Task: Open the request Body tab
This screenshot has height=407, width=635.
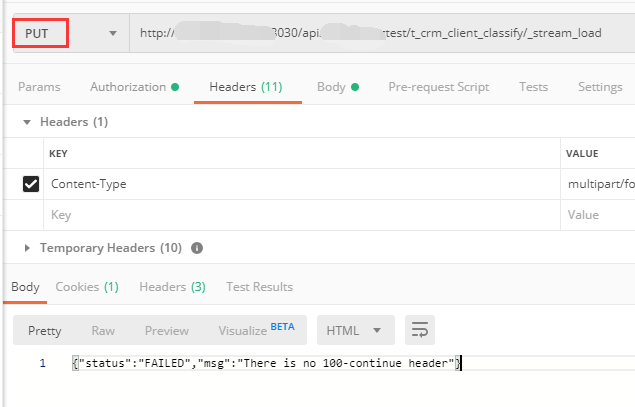Action: point(338,87)
